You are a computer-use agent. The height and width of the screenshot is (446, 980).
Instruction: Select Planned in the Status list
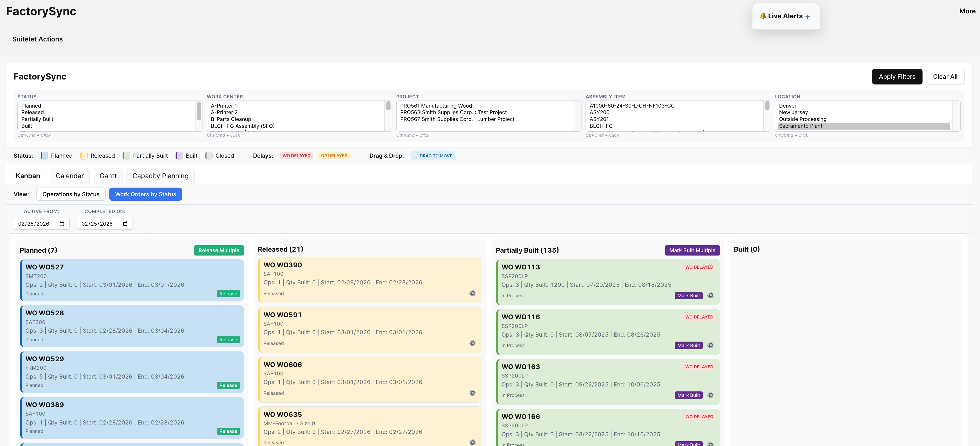pos(31,106)
